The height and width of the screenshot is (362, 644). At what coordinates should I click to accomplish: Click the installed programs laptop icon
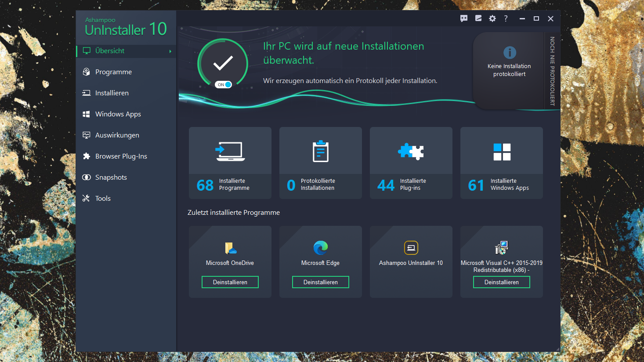(230, 152)
